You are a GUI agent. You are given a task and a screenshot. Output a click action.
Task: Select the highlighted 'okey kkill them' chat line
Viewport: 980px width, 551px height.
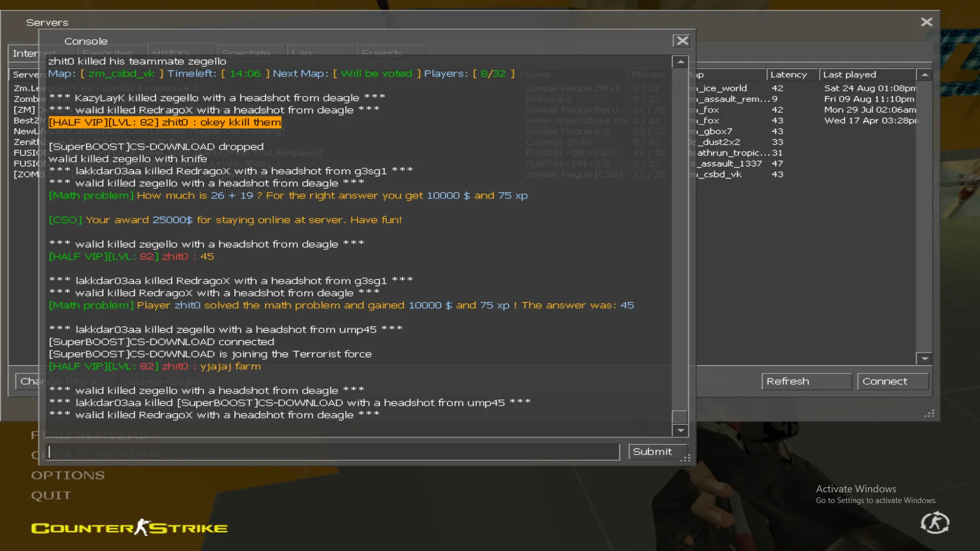pos(165,122)
